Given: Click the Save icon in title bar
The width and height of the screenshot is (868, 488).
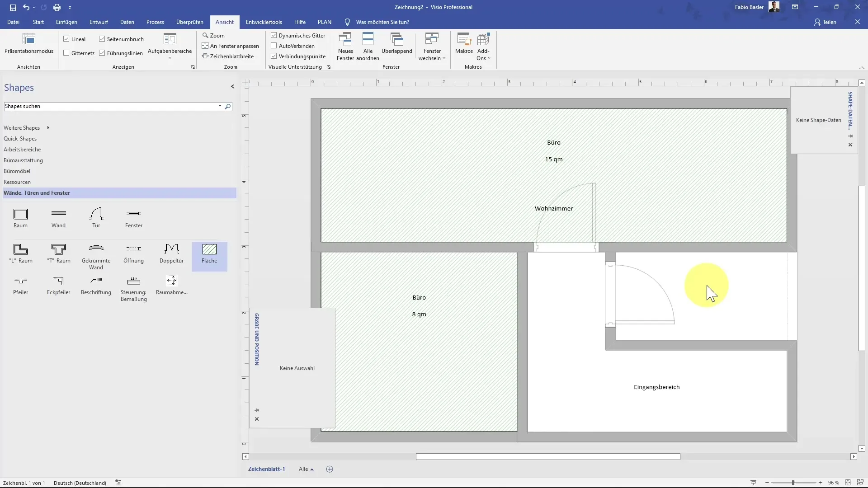Looking at the screenshot, I should tap(13, 7).
